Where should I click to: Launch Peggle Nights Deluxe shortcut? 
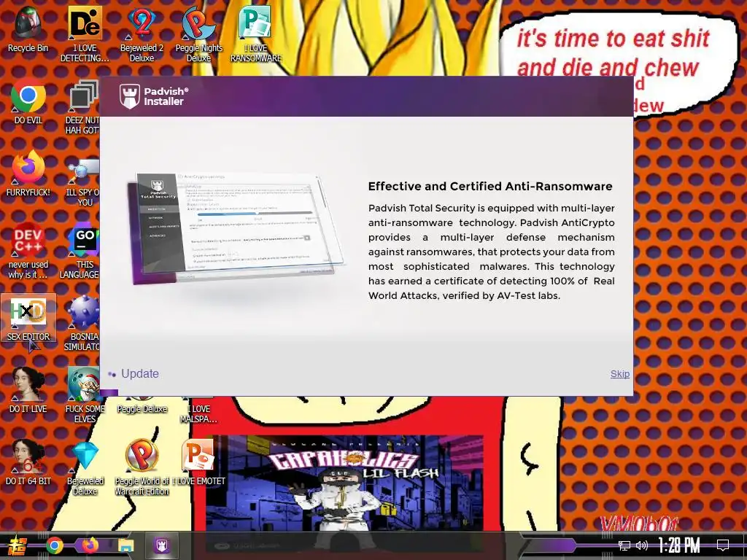198,34
